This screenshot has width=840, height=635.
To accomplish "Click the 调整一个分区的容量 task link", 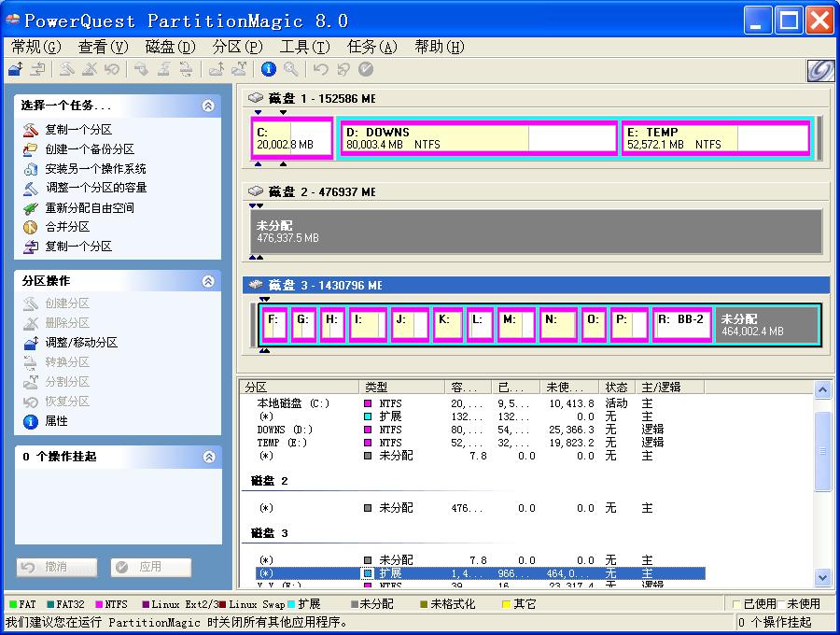I will [96, 188].
